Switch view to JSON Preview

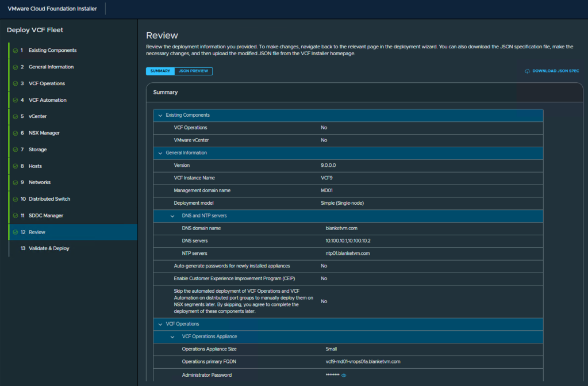[193, 71]
